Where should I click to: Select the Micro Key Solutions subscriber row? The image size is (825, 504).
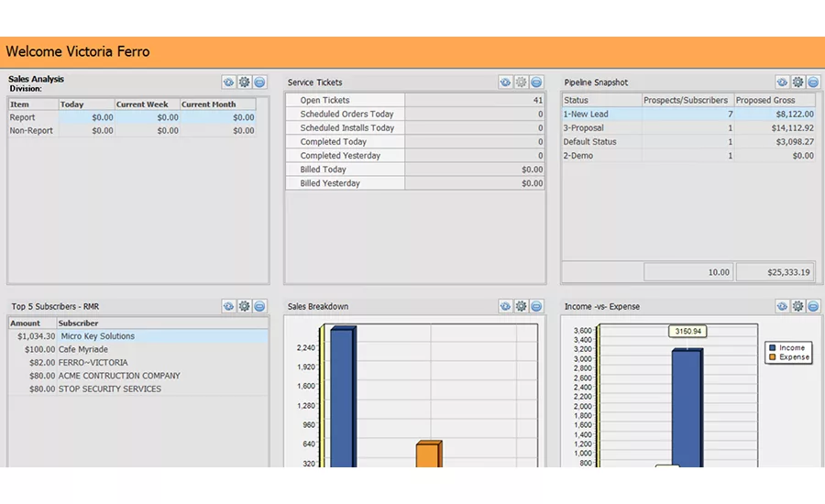tap(137, 336)
